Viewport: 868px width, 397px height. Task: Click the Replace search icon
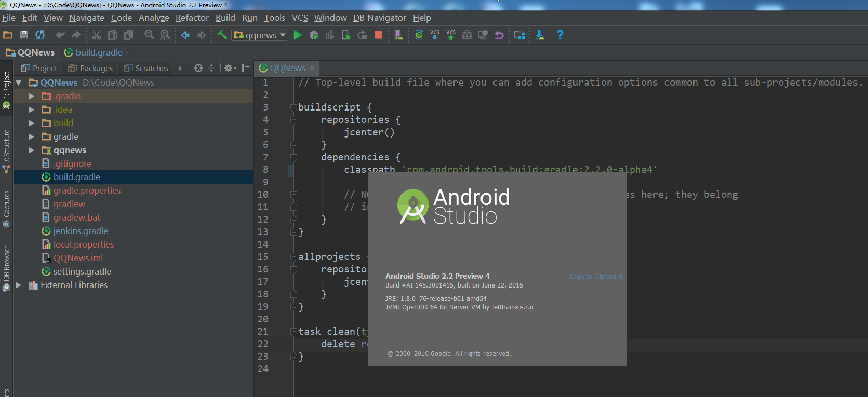(165, 35)
